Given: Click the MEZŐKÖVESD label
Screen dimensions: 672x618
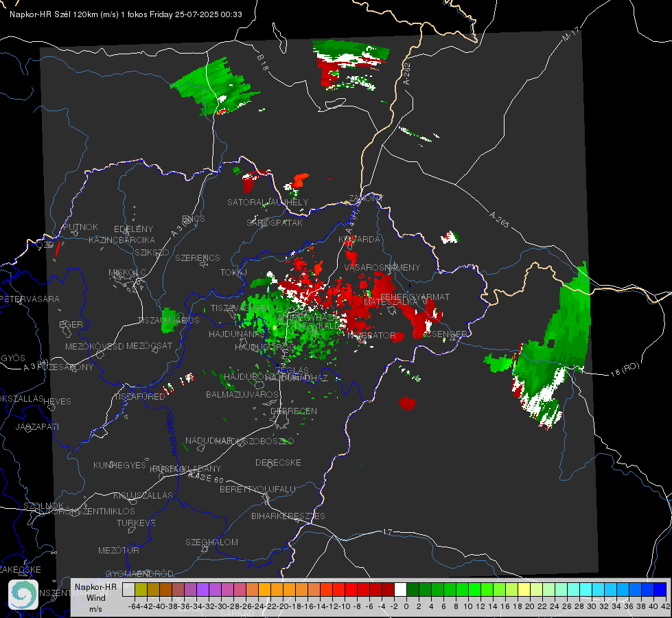Looking at the screenshot, I should pyautogui.click(x=94, y=346).
